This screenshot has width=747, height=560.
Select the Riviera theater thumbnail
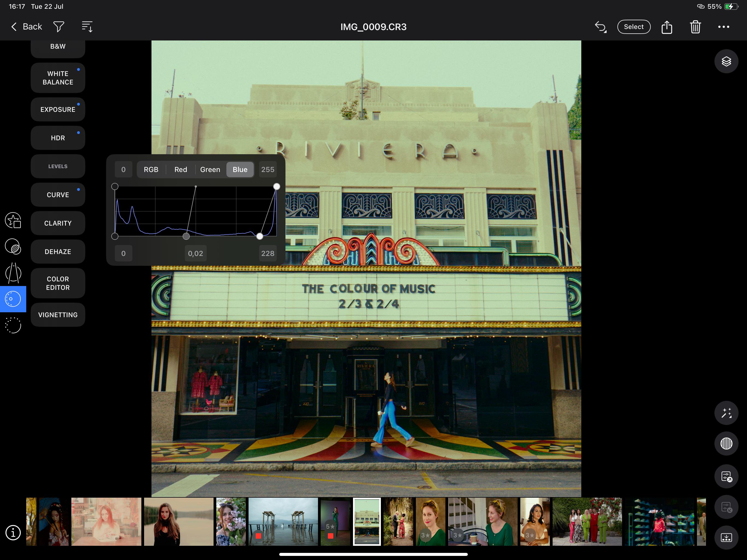(x=367, y=521)
